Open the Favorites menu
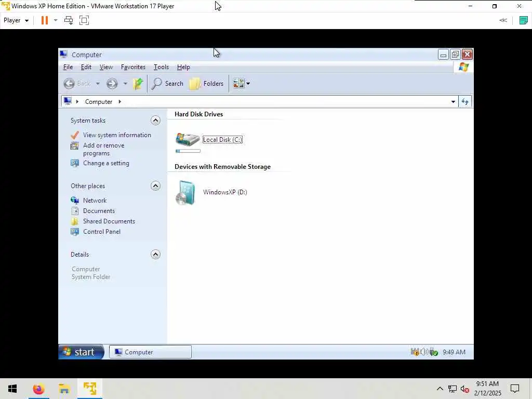 point(133,67)
